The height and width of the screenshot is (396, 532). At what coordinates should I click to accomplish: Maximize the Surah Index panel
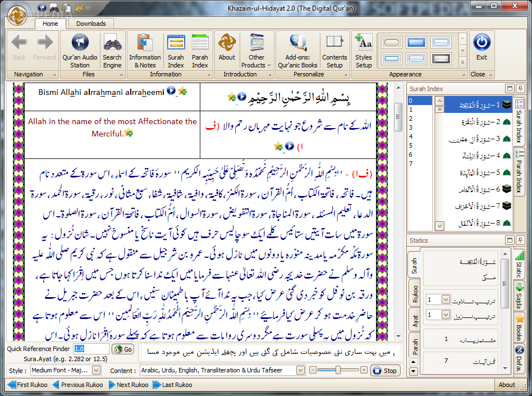(509, 89)
